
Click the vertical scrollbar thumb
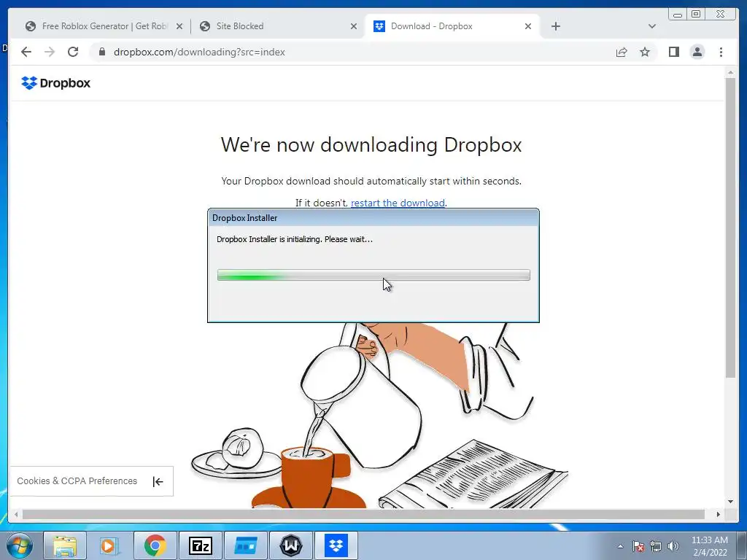(731, 227)
